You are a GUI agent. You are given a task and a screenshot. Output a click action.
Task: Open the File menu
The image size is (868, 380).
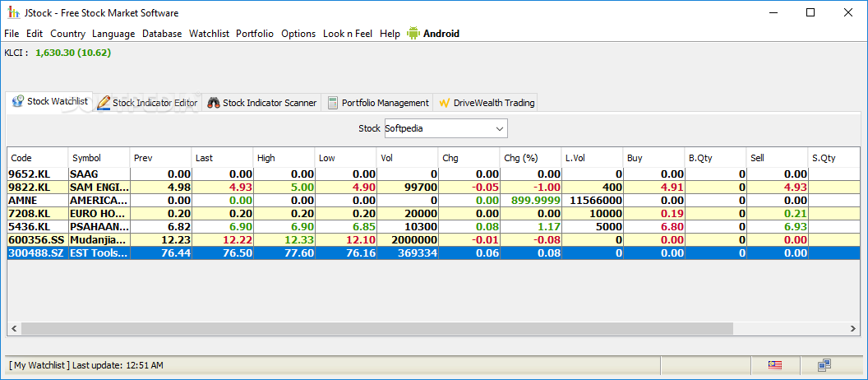tap(11, 34)
